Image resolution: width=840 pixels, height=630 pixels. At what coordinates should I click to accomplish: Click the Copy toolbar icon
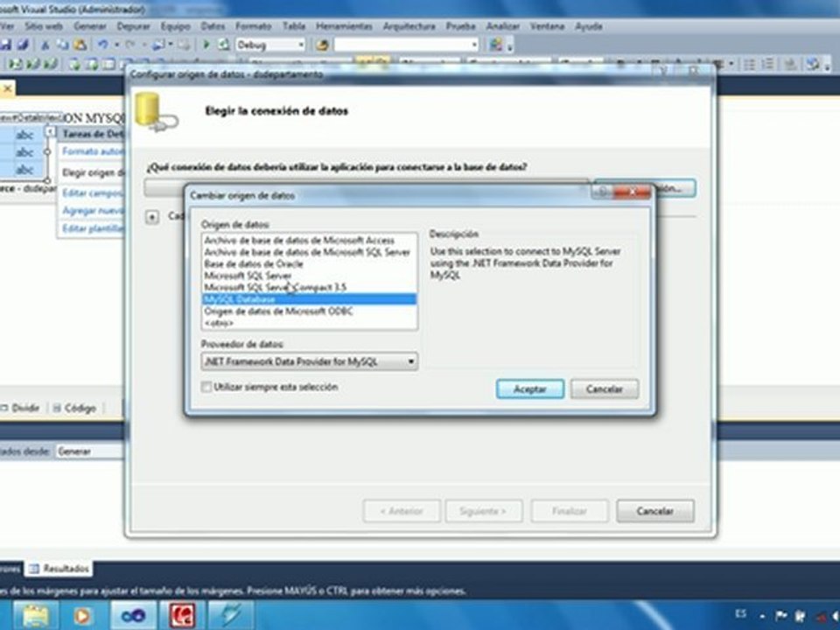62,45
